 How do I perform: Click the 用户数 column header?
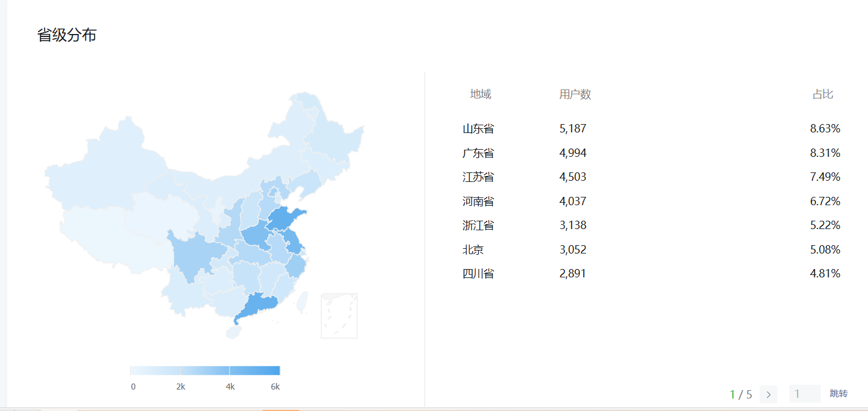click(x=575, y=94)
